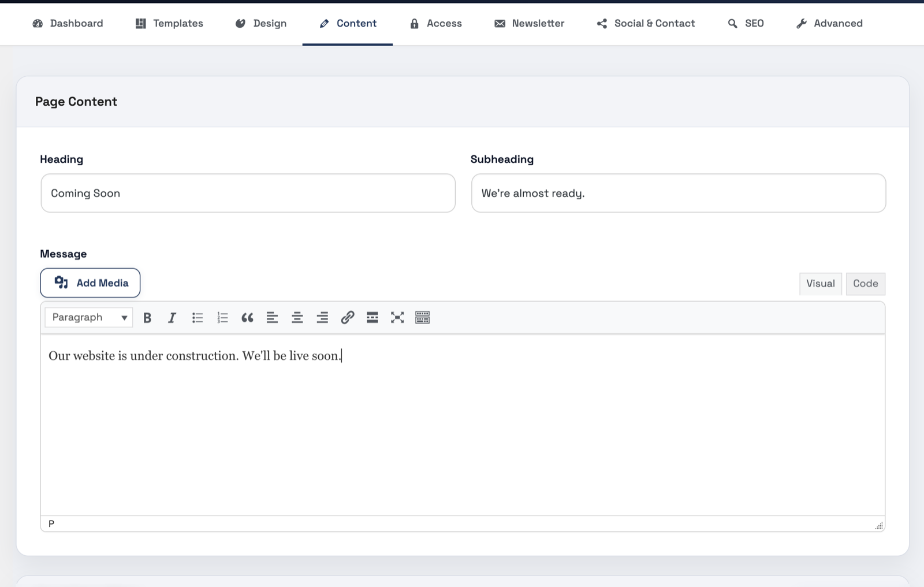Insert or edit a link
This screenshot has width=924, height=587.
[347, 318]
